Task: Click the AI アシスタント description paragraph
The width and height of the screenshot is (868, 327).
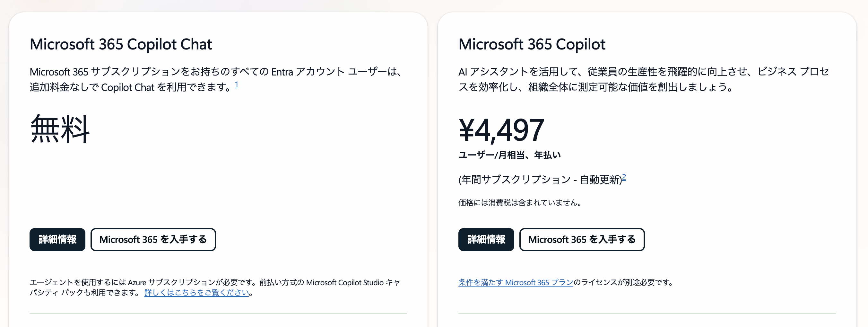Action: click(x=644, y=80)
